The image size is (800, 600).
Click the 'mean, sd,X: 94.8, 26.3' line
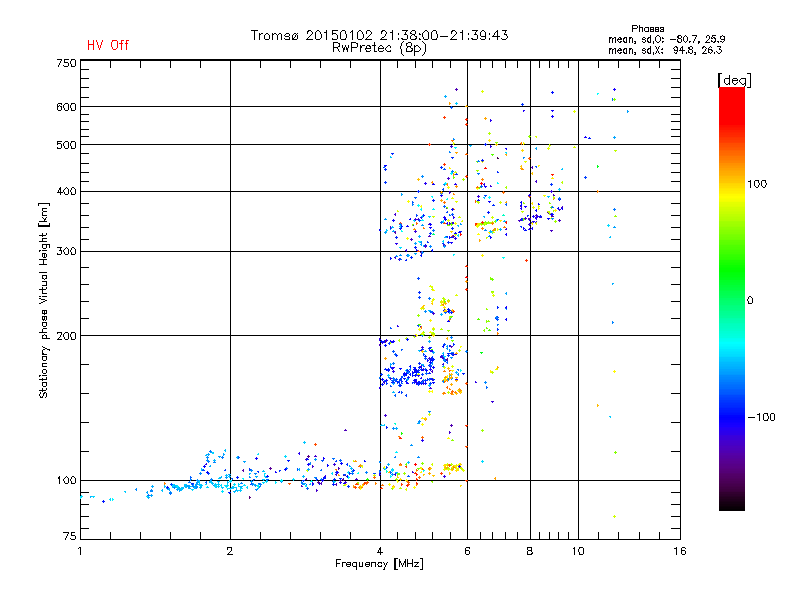(665, 50)
